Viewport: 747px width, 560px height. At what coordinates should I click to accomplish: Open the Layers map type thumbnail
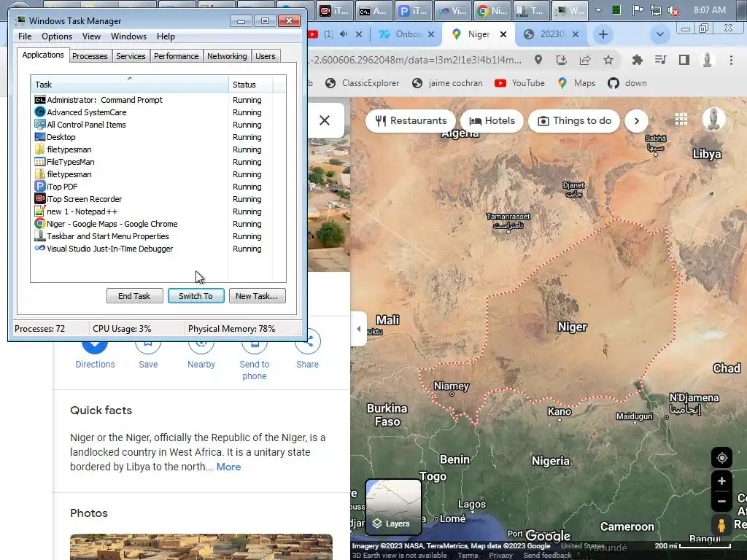[x=393, y=507]
